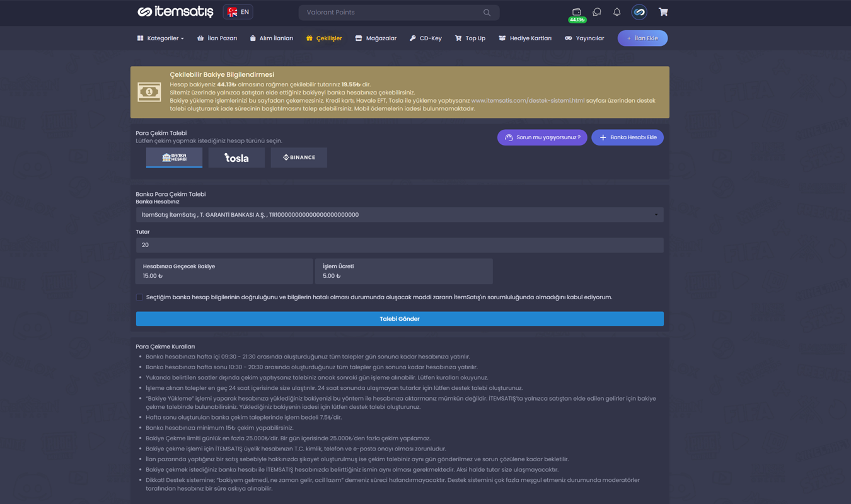The image size is (851, 504).
Task: Go to Mağazalar
Action: point(376,38)
